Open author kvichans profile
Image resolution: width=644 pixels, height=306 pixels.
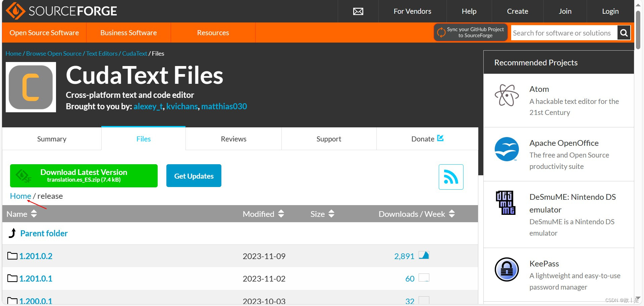point(182,107)
